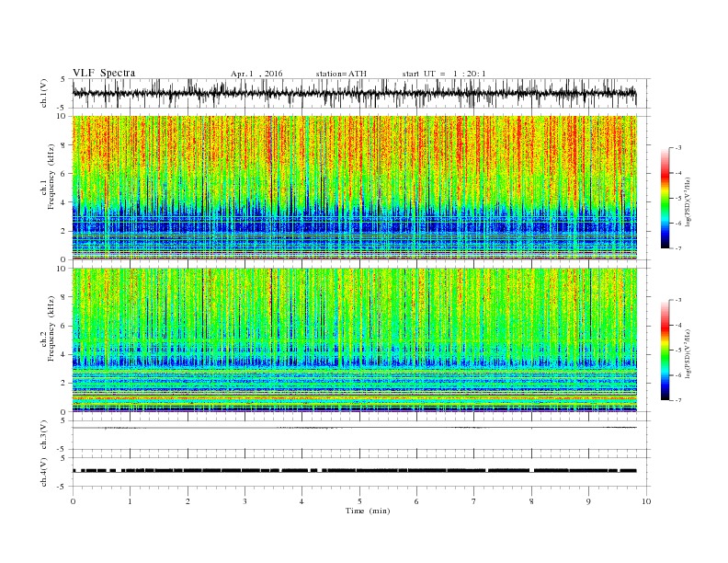Click the "ch.1 Frequency (kHz)" axis label
728x563 pixels.
click(48, 177)
